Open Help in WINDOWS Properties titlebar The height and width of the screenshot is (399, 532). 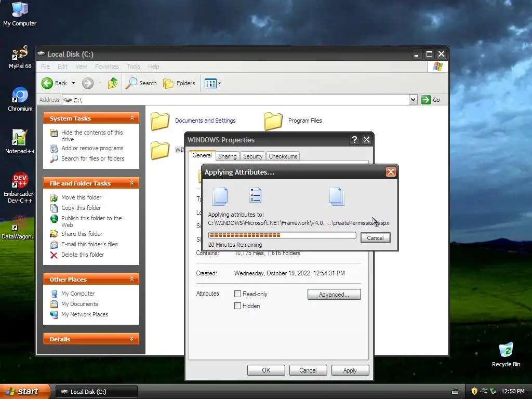(x=354, y=140)
